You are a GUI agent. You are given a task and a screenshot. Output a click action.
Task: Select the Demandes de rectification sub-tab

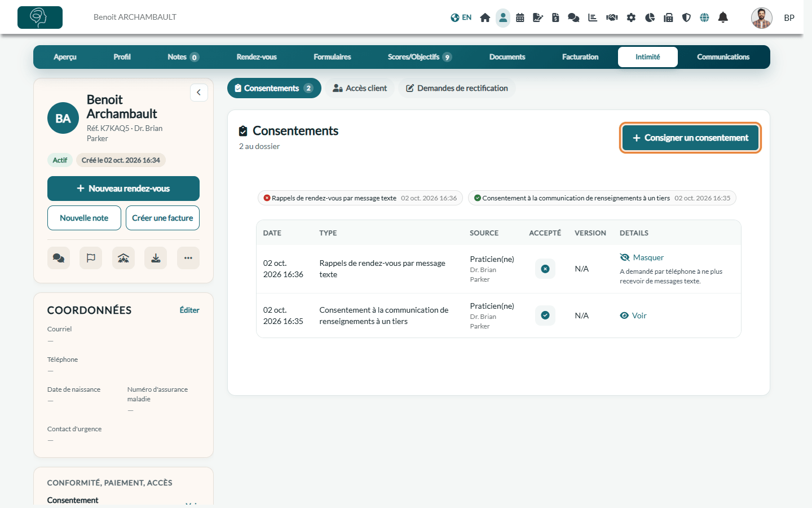457,88
